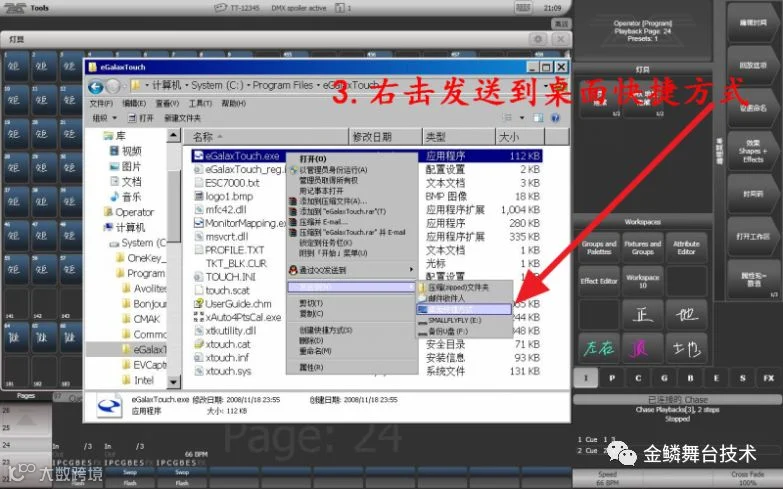This screenshot has width=783, height=489.
Task: Open the 组织 dropdown in the explorer toolbar
Action: (x=105, y=118)
